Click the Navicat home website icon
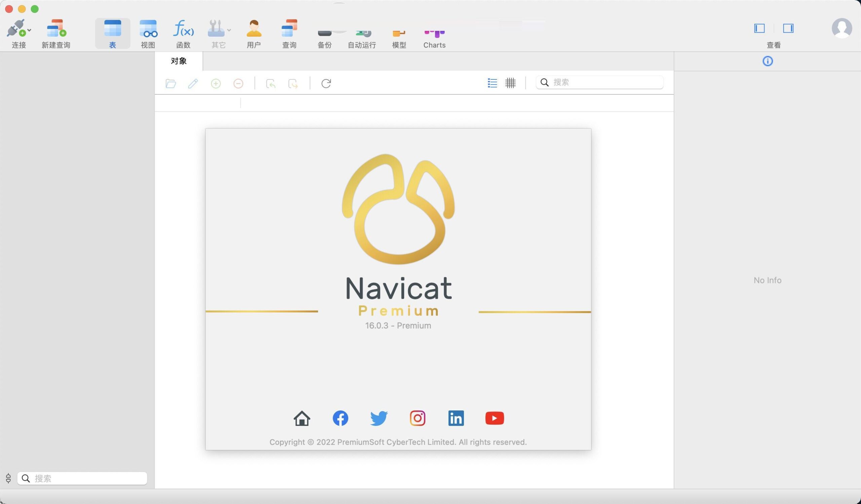Screen dimensions: 861x504 302,418
